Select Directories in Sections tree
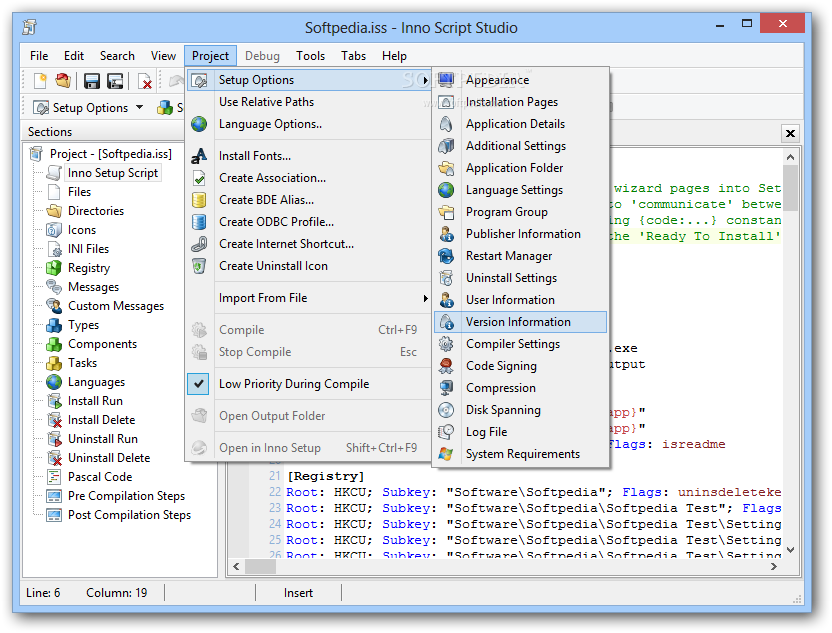Image resolution: width=832 pixels, height=633 pixels. [96, 211]
